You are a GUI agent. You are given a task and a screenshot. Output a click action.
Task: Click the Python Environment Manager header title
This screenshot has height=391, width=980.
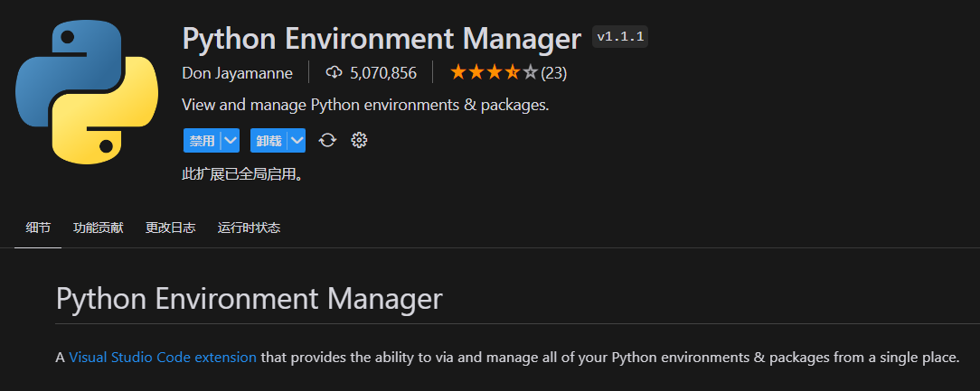(382, 39)
